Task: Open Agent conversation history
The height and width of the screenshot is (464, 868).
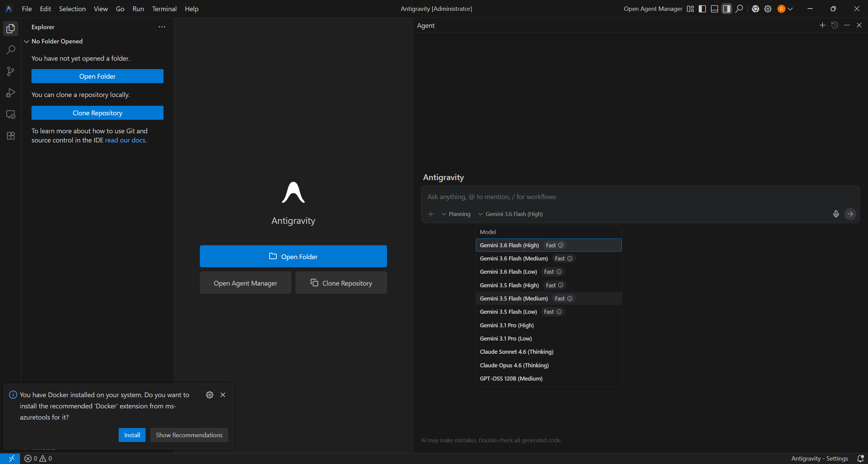Action: coord(835,25)
